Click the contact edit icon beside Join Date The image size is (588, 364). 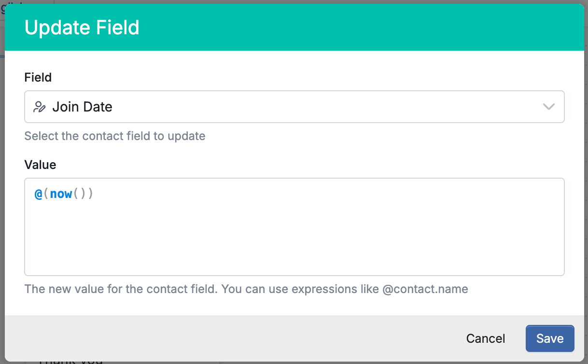click(40, 107)
